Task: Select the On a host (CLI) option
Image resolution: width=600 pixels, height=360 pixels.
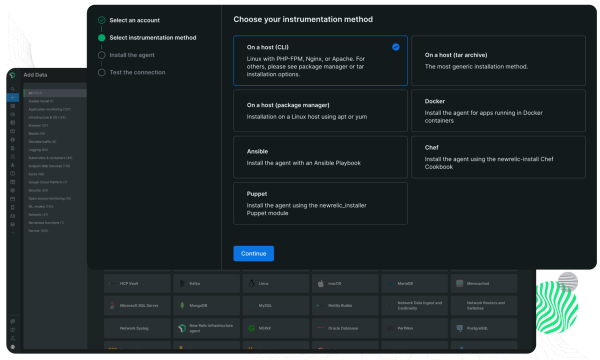Action: point(320,60)
